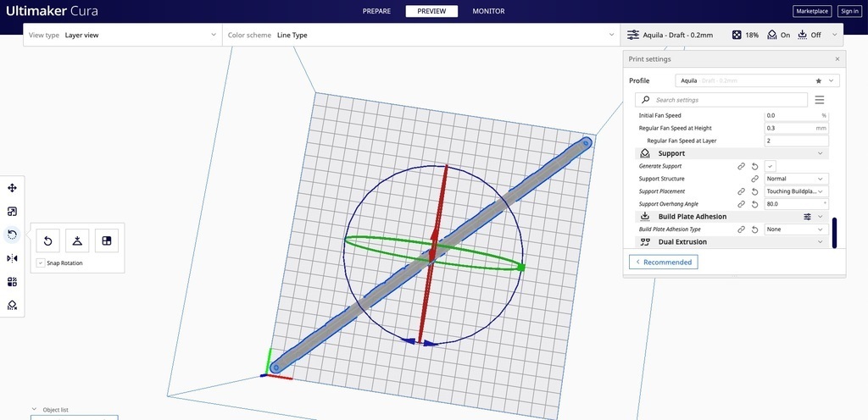Screen dimensions: 868x420
Task: Open the settings visibility hamburger menu
Action: click(819, 100)
